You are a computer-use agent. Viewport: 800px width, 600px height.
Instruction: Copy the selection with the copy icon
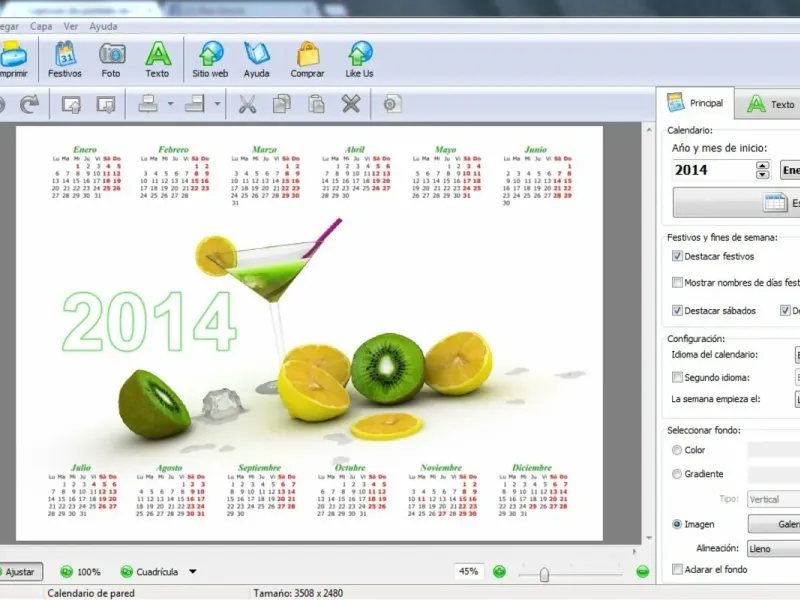click(x=282, y=104)
